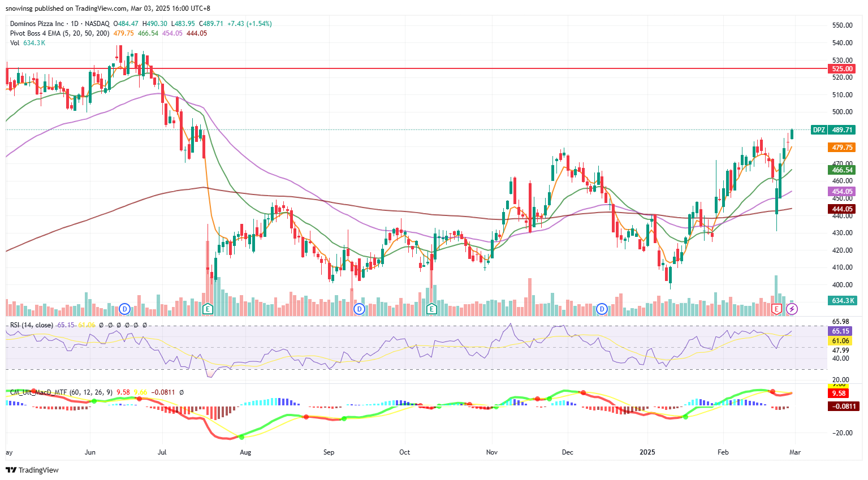
Task: Click the purple lightning event icon
Action: click(x=792, y=309)
